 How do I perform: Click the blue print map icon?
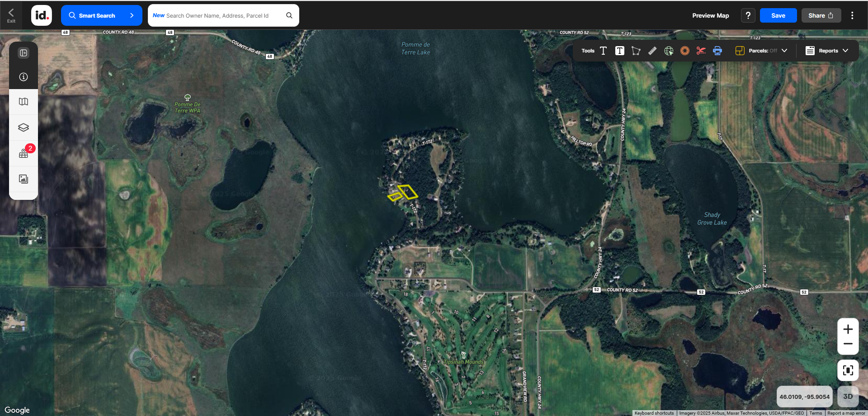(717, 51)
